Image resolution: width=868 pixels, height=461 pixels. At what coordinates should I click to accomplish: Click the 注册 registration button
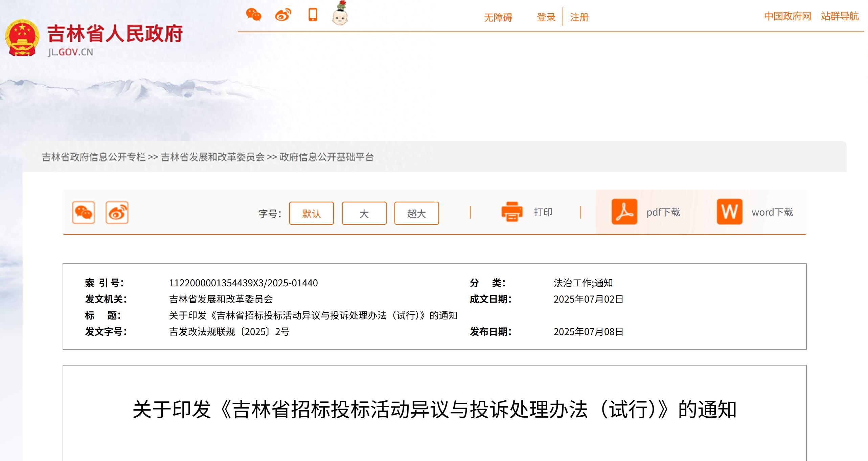[578, 17]
